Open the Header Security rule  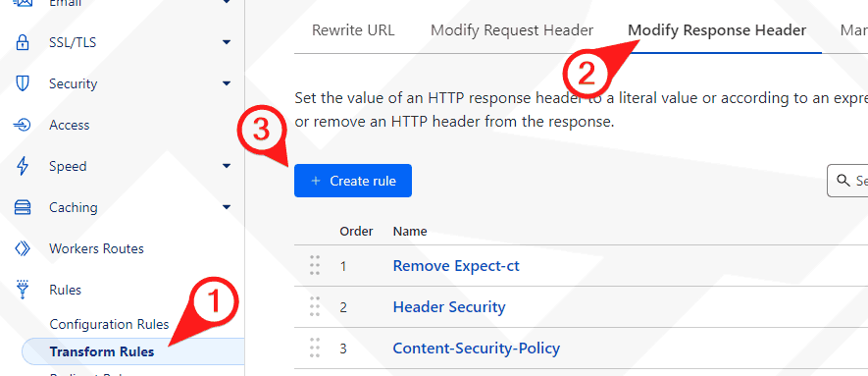(449, 306)
